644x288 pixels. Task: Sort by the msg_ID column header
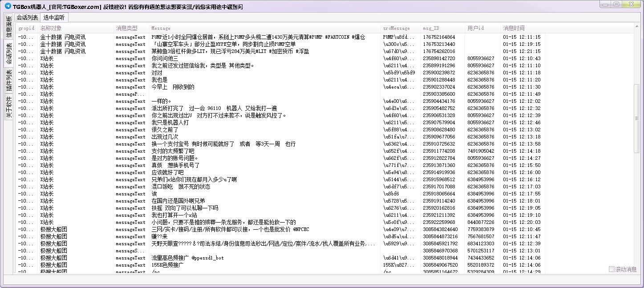point(431,28)
